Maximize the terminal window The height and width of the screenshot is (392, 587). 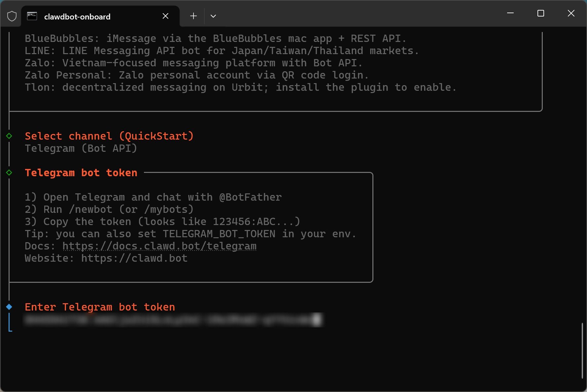tap(541, 13)
